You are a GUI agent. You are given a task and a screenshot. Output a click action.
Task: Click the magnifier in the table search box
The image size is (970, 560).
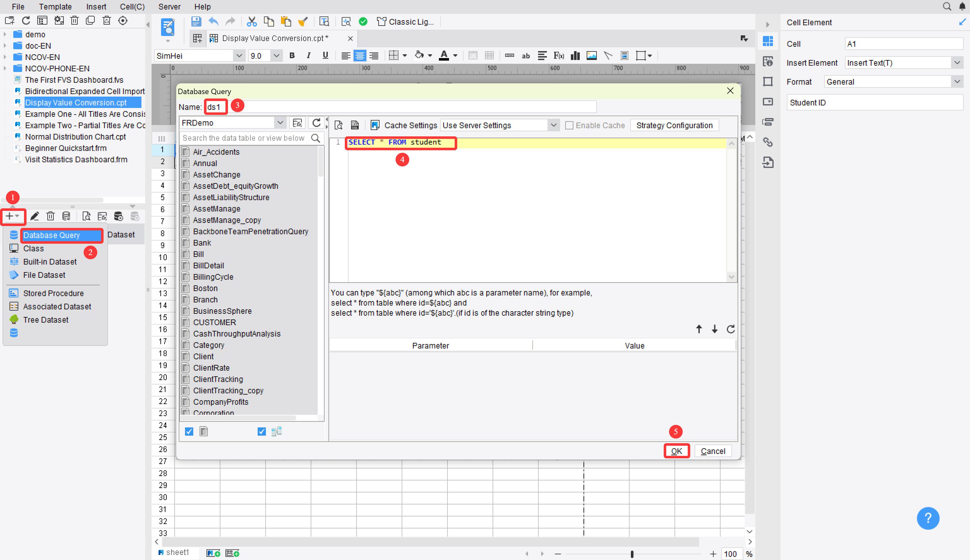click(x=315, y=138)
